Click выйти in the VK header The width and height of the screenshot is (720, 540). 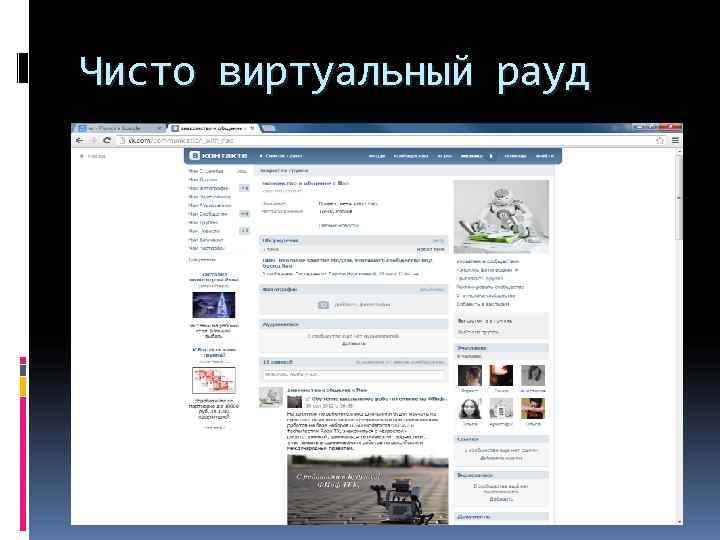coord(544,156)
